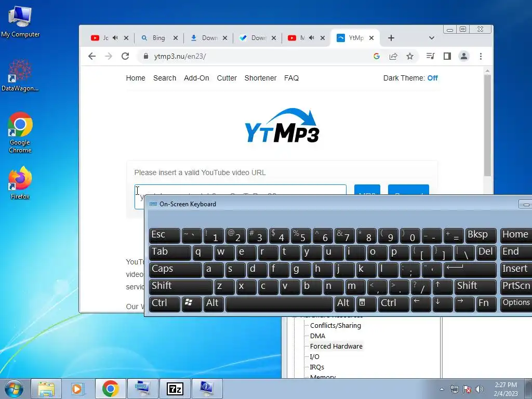Select IRQs in System Information tree
The image size is (532, 399).
(x=317, y=367)
